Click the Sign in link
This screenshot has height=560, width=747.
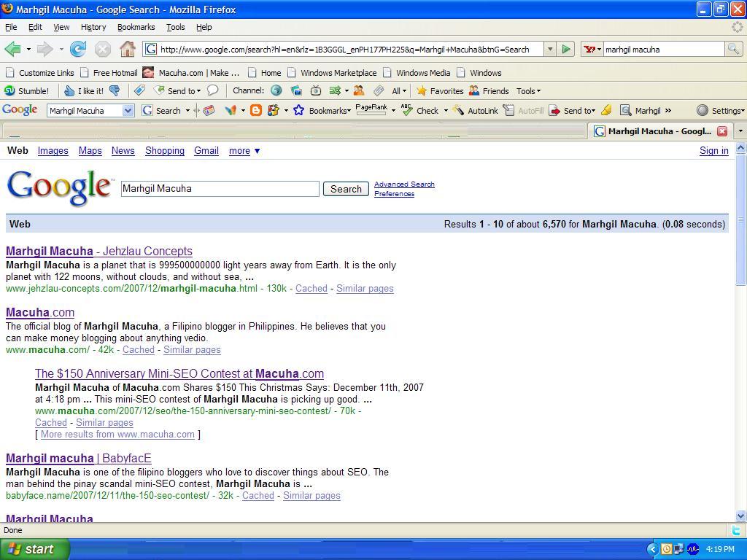[x=713, y=151]
